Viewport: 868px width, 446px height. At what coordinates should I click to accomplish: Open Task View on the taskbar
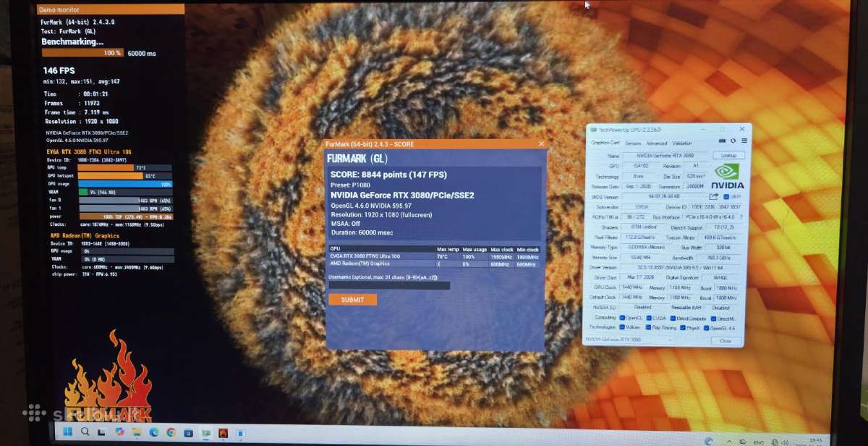(x=101, y=432)
